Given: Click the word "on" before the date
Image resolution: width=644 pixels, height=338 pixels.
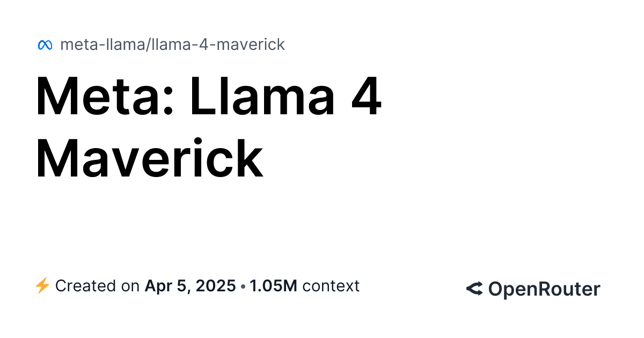Looking at the screenshot, I should click(x=130, y=286).
